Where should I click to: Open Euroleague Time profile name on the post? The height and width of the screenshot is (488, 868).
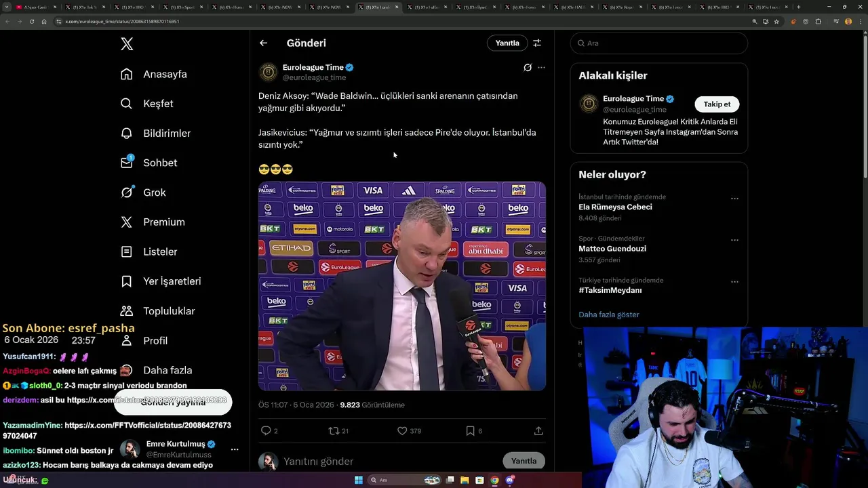313,67
